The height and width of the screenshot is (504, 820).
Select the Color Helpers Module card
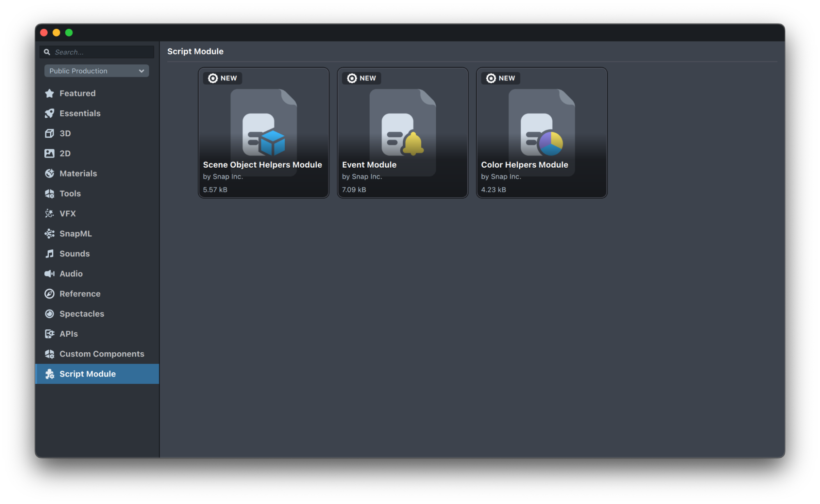541,132
